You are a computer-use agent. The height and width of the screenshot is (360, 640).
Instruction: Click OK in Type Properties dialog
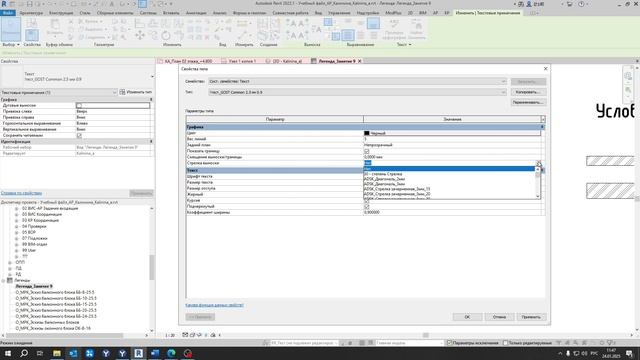click(467, 317)
